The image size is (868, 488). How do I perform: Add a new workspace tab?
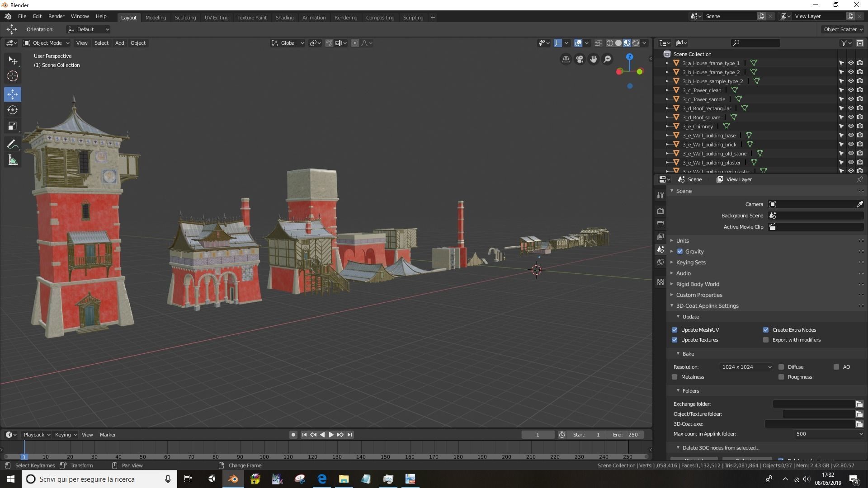coord(433,18)
